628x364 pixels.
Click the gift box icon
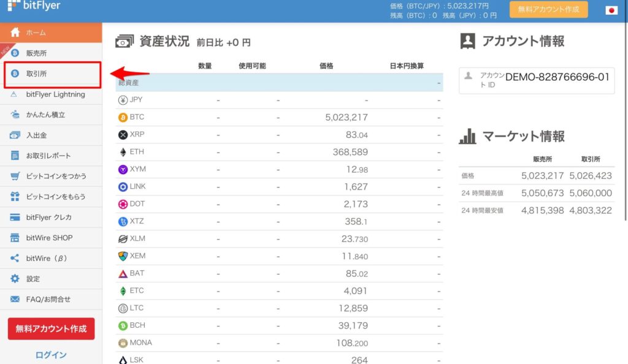[15, 196]
